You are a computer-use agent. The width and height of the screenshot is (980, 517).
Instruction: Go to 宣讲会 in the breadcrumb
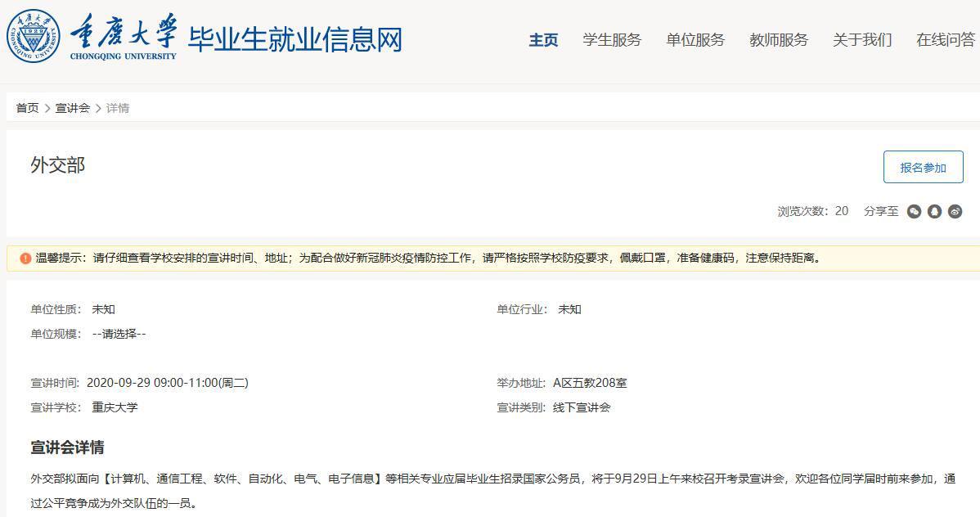click(x=73, y=108)
